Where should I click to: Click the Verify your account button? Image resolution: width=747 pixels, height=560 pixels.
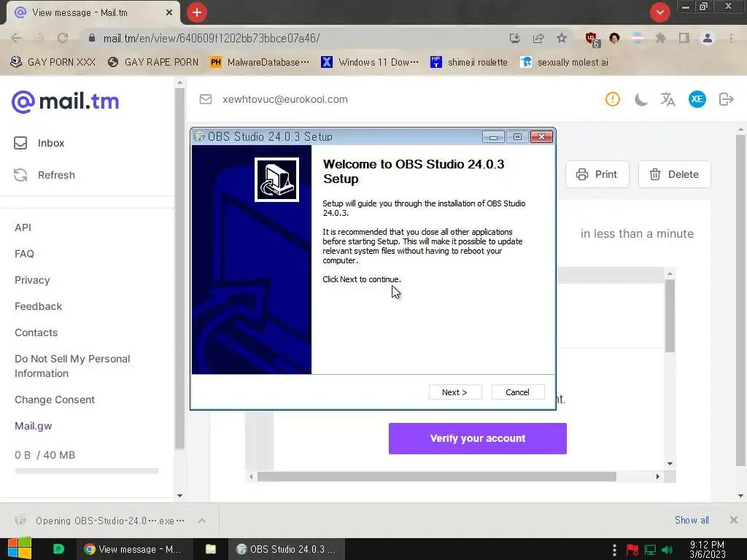[477, 438]
